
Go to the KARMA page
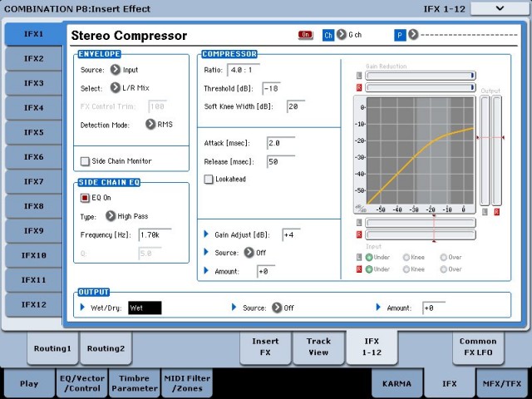397,383
